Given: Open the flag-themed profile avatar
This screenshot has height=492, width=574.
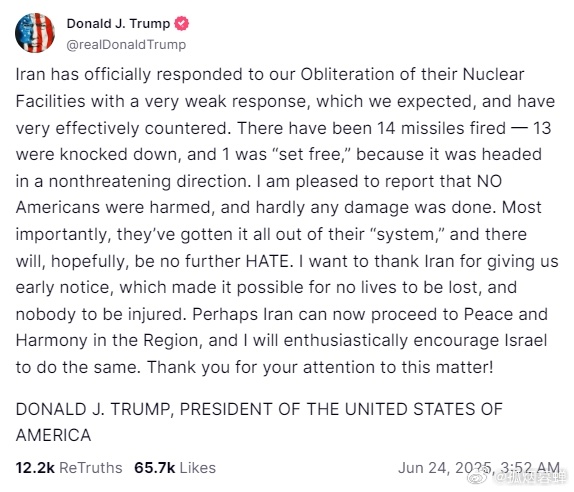Looking at the screenshot, I should click(x=35, y=33).
